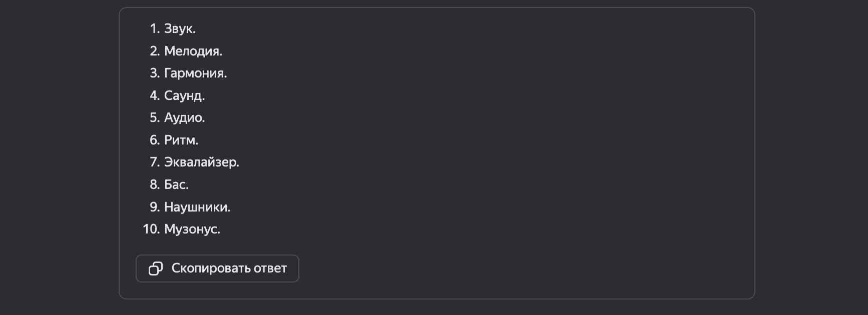868x315 pixels.
Task: Click on list item 'Мелодия'
Action: [x=193, y=51]
